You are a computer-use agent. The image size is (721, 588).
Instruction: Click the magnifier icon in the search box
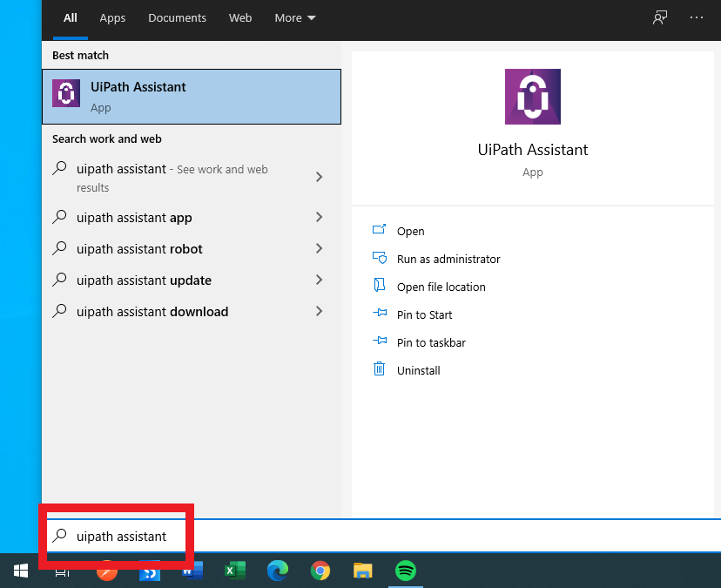59,536
